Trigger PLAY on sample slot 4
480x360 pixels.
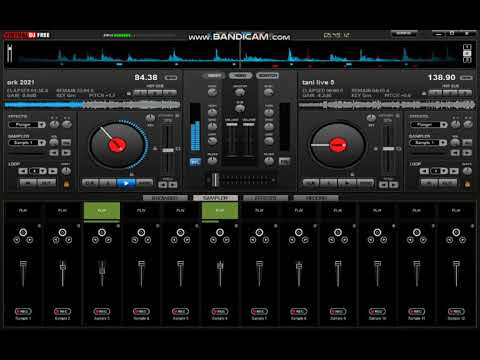pos(141,210)
